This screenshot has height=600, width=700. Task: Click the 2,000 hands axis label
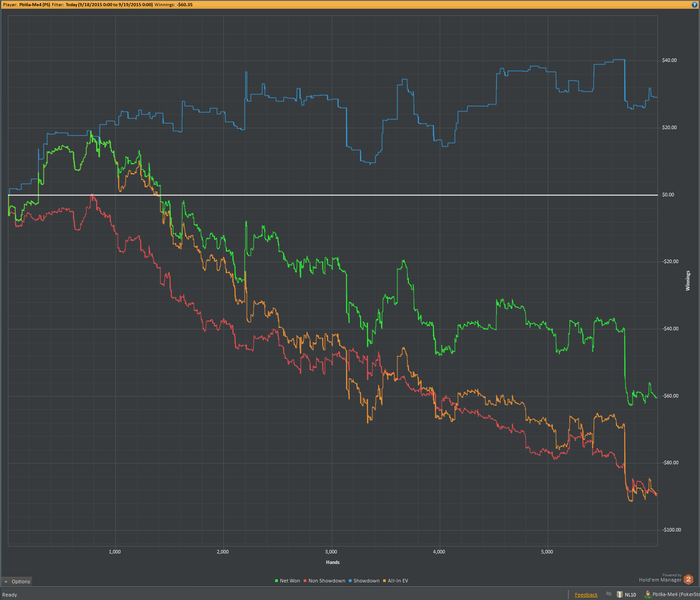point(223,552)
